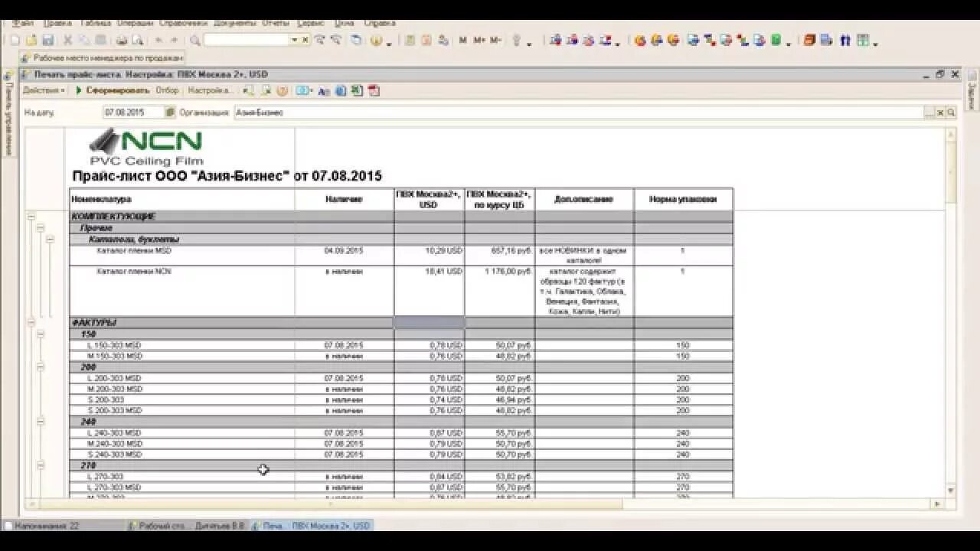Viewport: 980px width, 551px height.
Task: Click the calendar icon in toolbar
Action: point(426,40)
